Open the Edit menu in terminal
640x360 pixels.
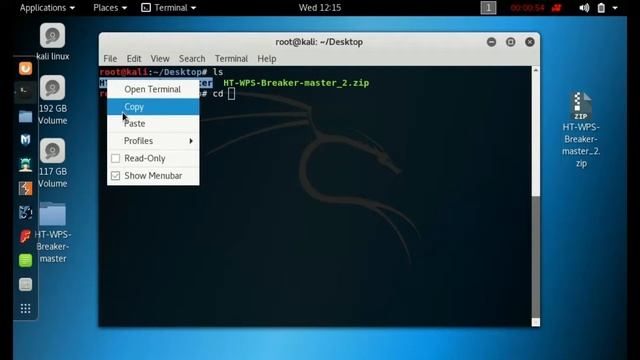point(134,59)
